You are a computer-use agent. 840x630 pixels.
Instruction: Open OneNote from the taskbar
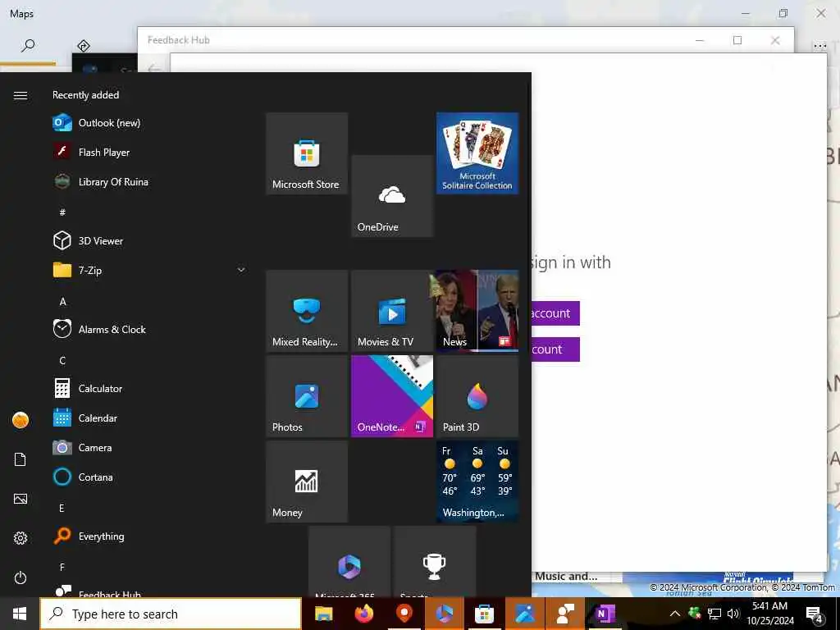(605, 614)
